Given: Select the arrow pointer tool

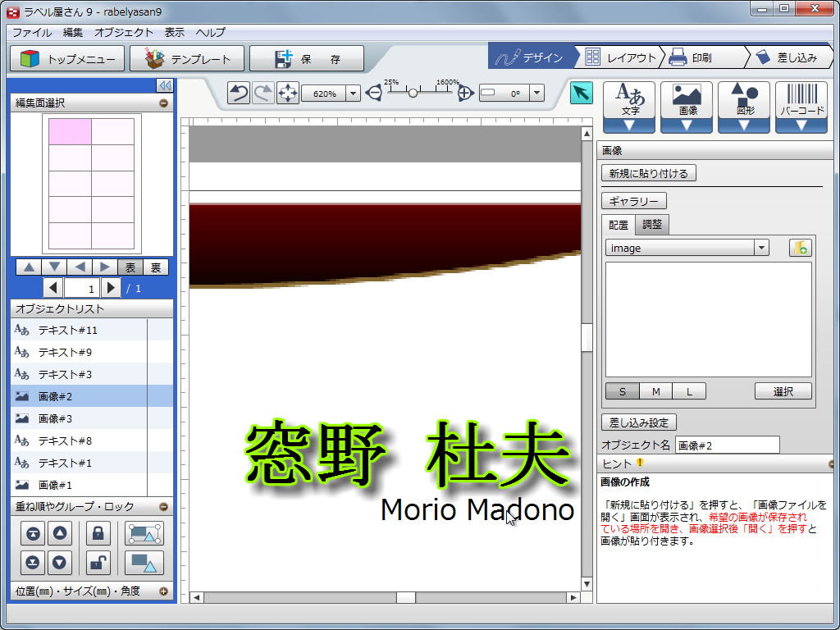Looking at the screenshot, I should pyautogui.click(x=582, y=93).
